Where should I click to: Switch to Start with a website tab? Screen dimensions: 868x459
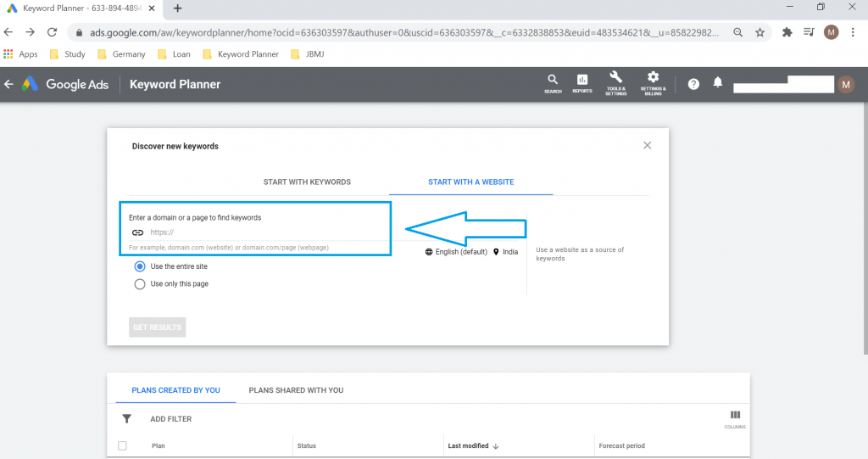point(471,182)
